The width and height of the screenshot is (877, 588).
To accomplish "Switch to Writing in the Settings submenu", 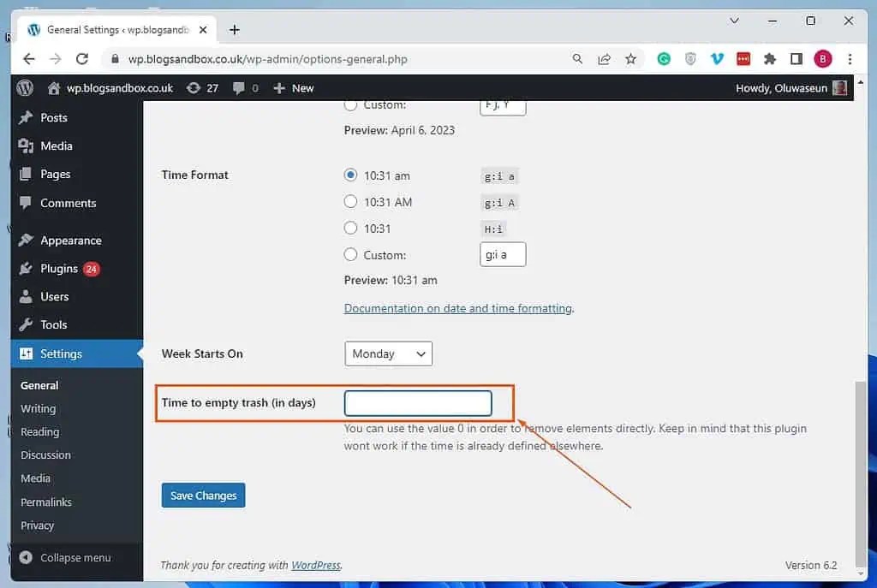I will [x=38, y=408].
